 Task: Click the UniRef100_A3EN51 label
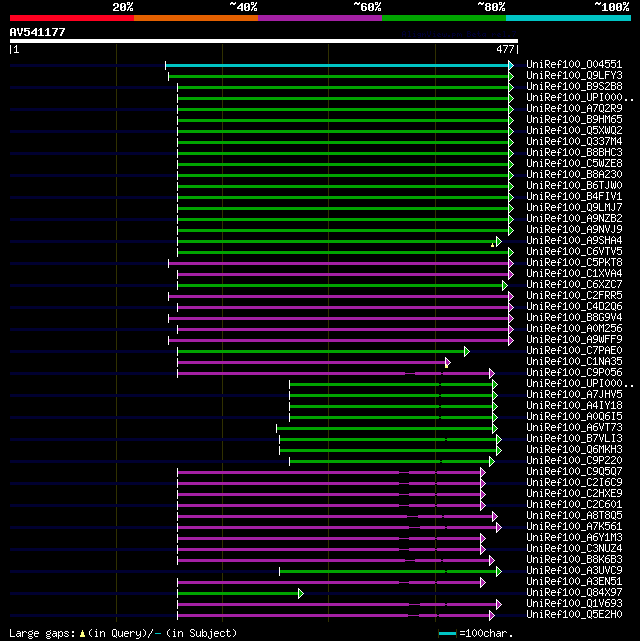pyautogui.click(x=574, y=582)
